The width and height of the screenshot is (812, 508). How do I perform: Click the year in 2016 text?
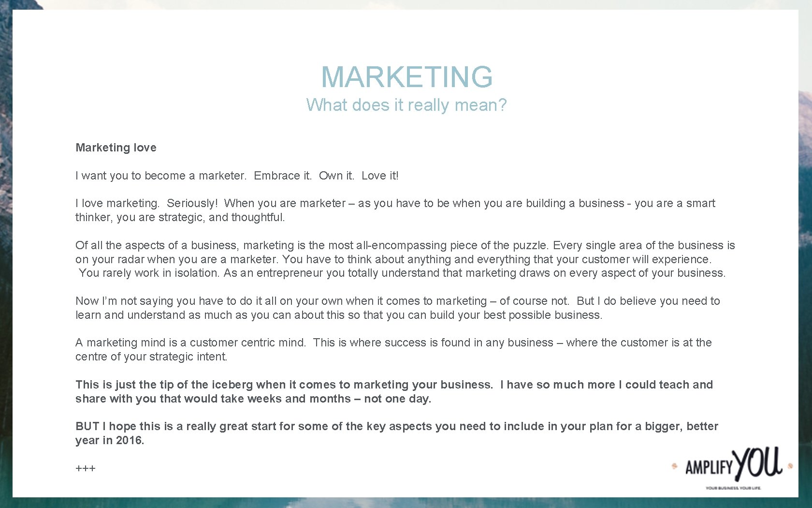click(x=110, y=440)
